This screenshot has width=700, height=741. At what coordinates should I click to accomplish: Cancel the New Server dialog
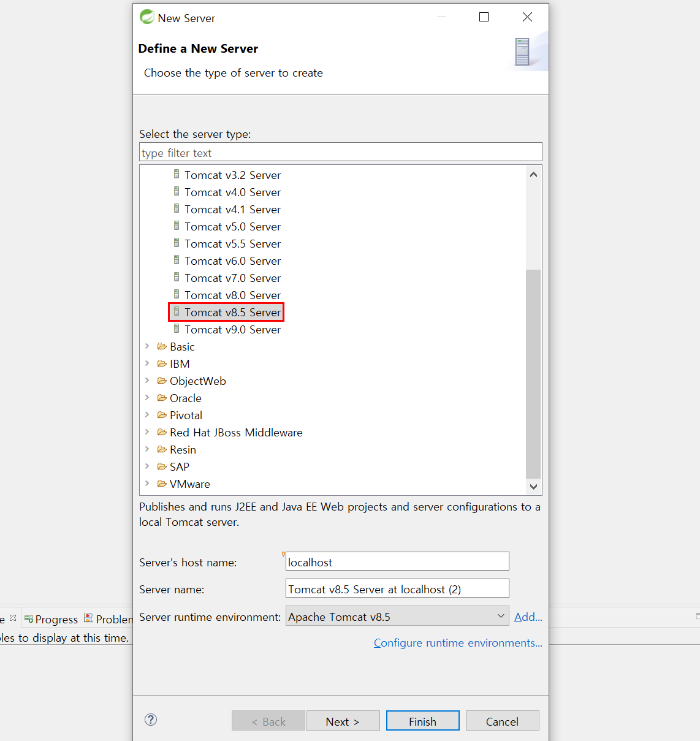(x=502, y=721)
